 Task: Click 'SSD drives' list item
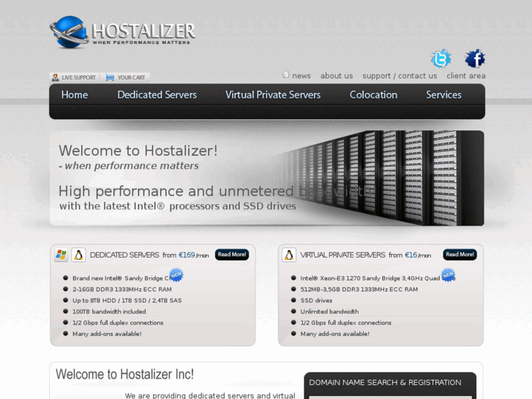pyautogui.click(x=316, y=300)
